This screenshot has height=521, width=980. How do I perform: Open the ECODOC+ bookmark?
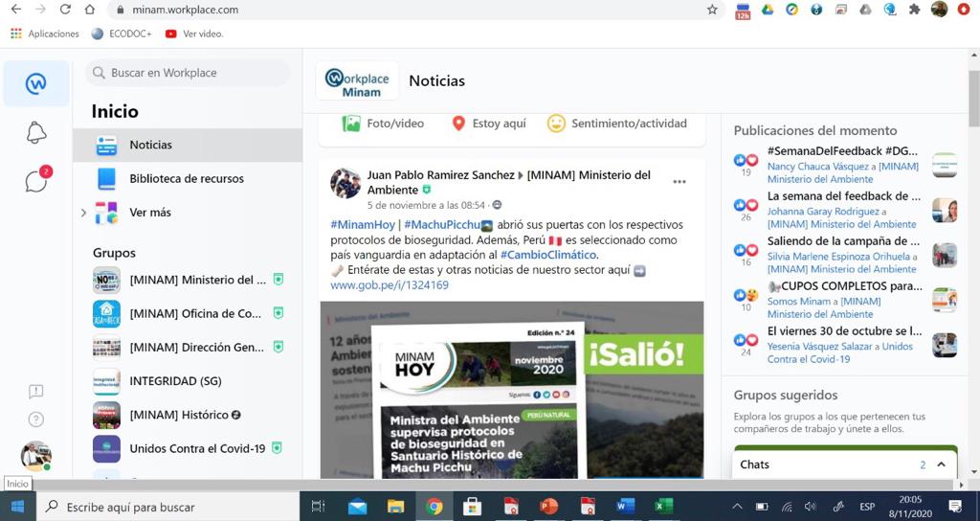(x=122, y=34)
